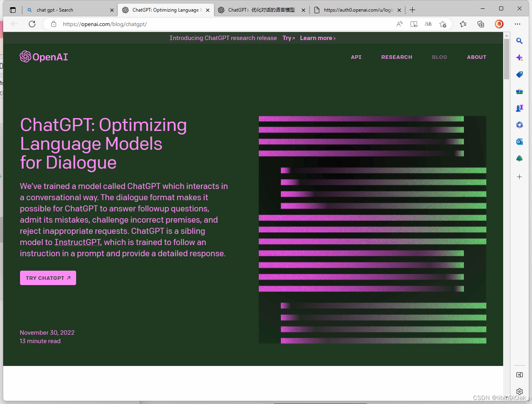532x404 pixels.
Task: Close the auth0.openai.com login tab
Action: 399,10
